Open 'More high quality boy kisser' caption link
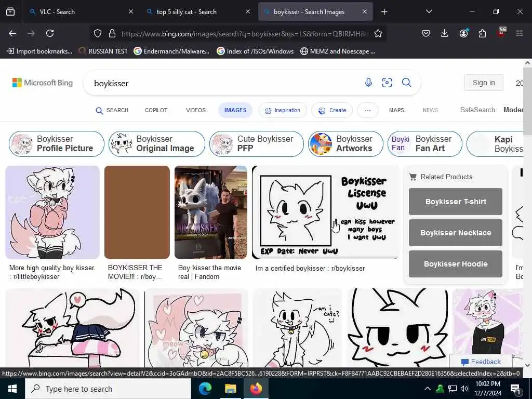 (52, 272)
